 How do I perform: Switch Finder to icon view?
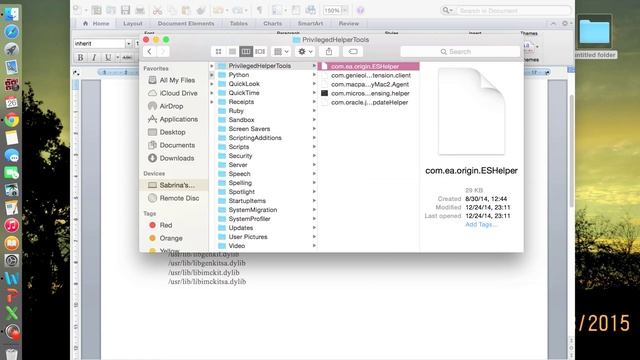(x=218, y=51)
